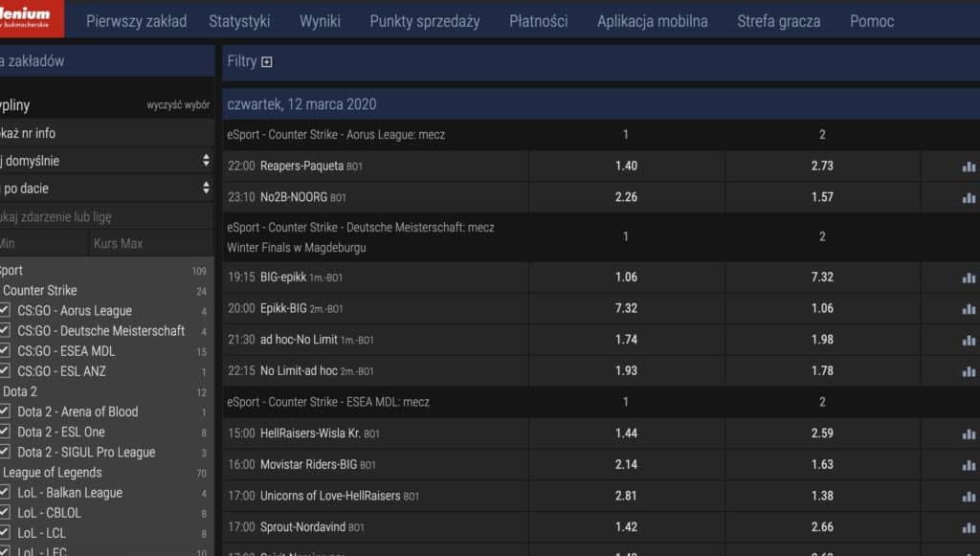Open the 'po dacie' sorting dropdown
This screenshot has width=980, height=556.
tap(106, 188)
